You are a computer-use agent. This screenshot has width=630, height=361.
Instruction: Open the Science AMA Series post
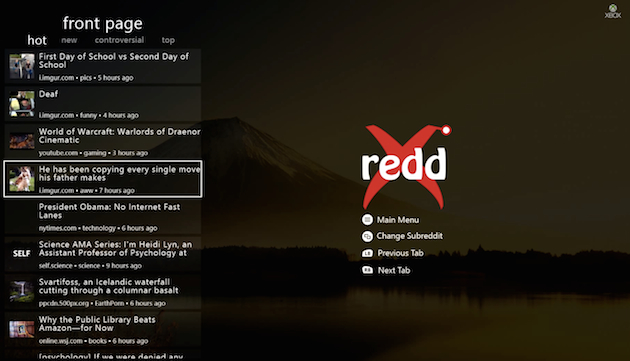[x=103, y=254]
